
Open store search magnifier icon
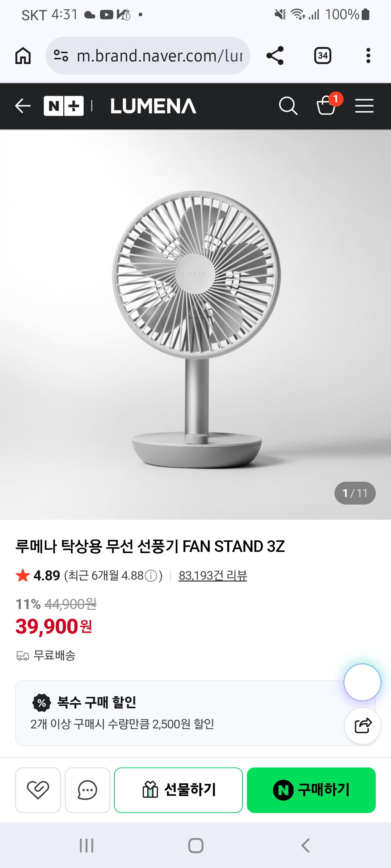(288, 106)
